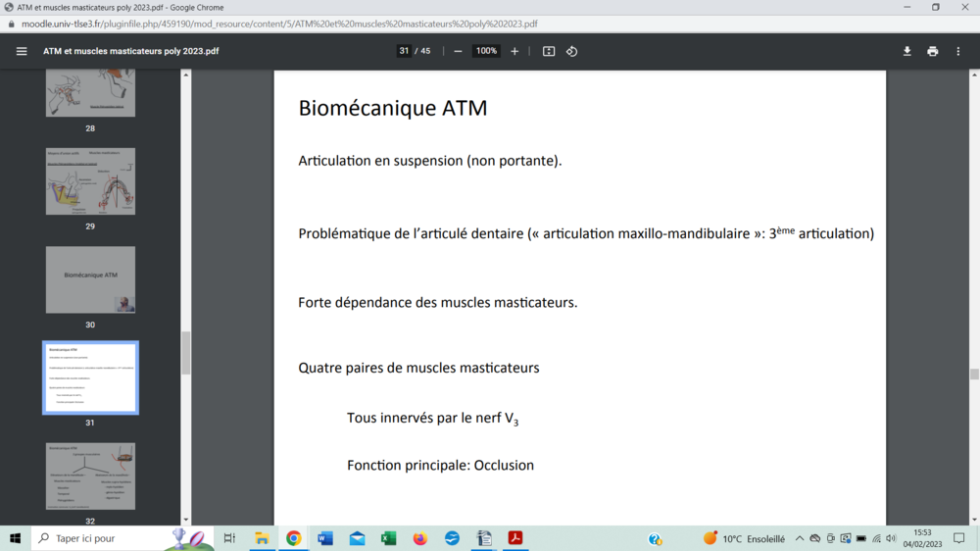Viewport: 980px width, 551px height.
Task: Click the 100% zoom level field
Action: tap(486, 51)
